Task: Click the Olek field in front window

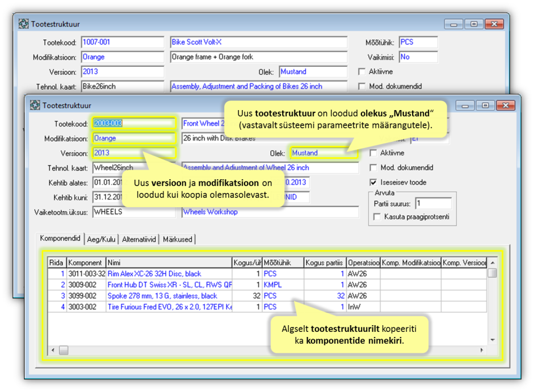Action: point(324,153)
